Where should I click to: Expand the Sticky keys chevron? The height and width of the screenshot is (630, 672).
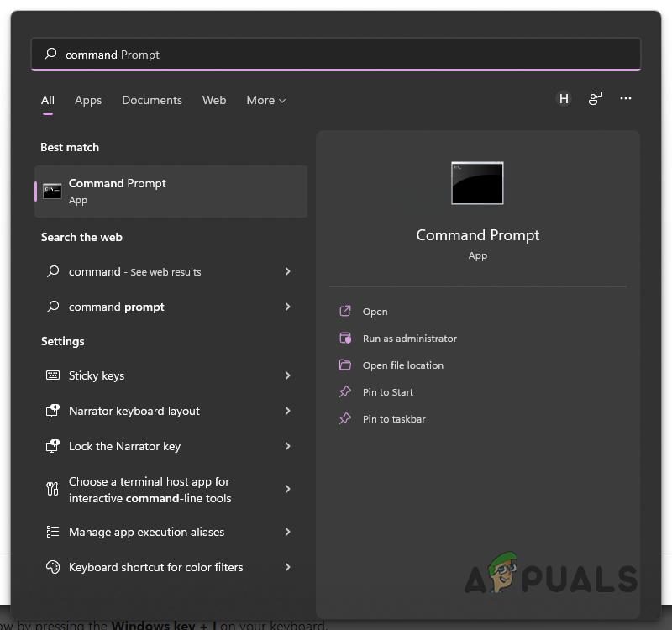[x=287, y=375]
